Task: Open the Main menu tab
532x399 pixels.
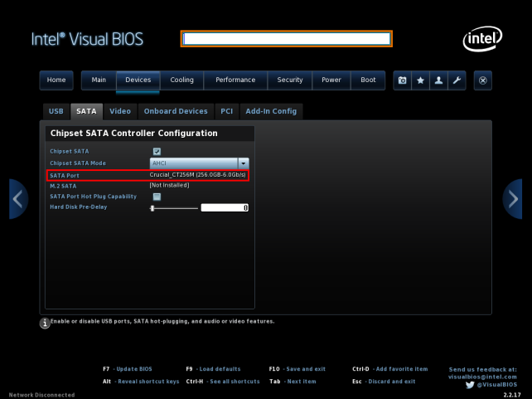Action: coord(99,80)
